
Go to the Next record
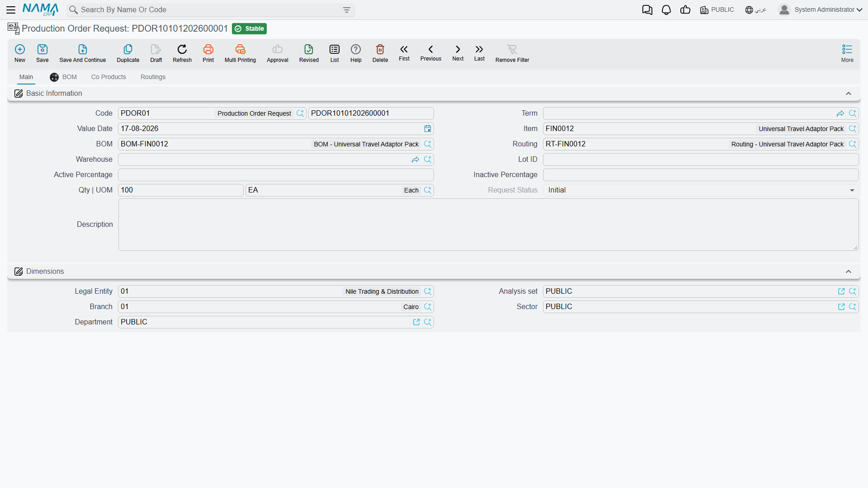[458, 53]
